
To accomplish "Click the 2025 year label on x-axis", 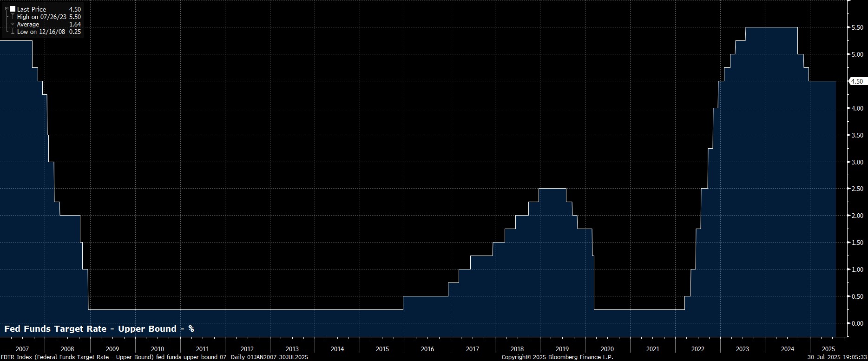I will [829, 349].
